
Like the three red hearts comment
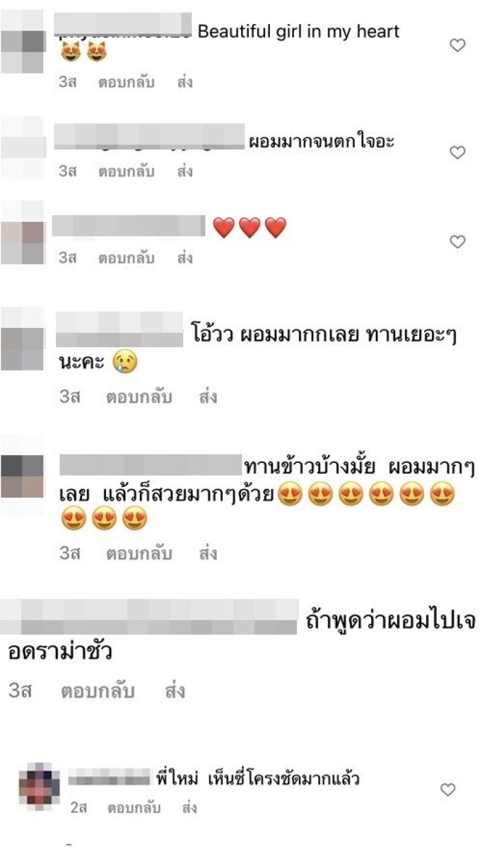(458, 242)
